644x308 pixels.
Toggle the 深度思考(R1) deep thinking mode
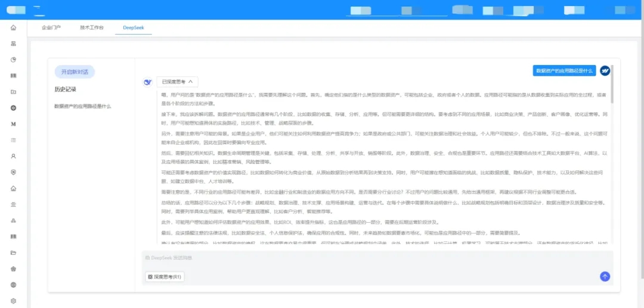tap(165, 276)
